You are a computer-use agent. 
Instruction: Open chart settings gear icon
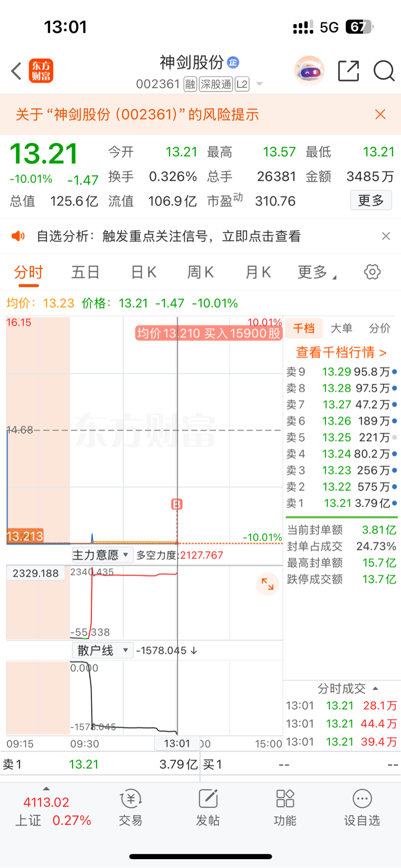(x=372, y=272)
